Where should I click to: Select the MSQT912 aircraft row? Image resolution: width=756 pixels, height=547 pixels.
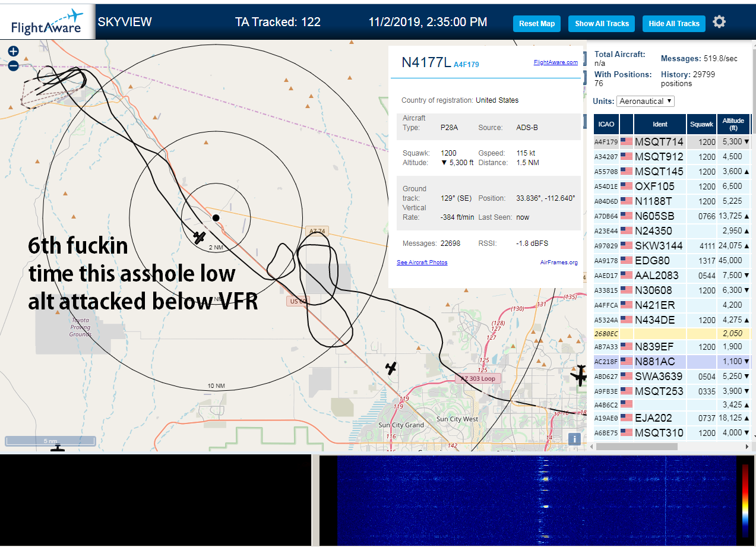point(672,157)
